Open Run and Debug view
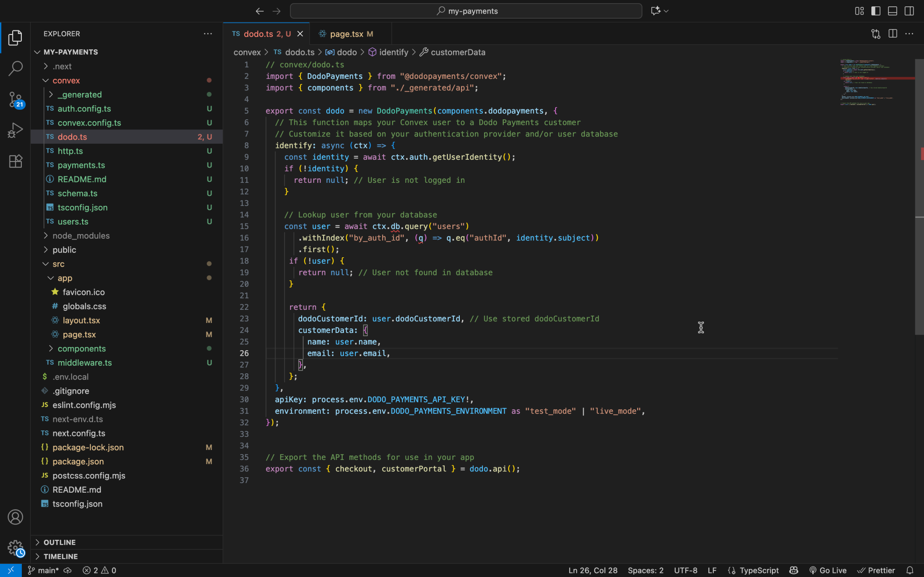This screenshot has width=924, height=577. tap(15, 130)
